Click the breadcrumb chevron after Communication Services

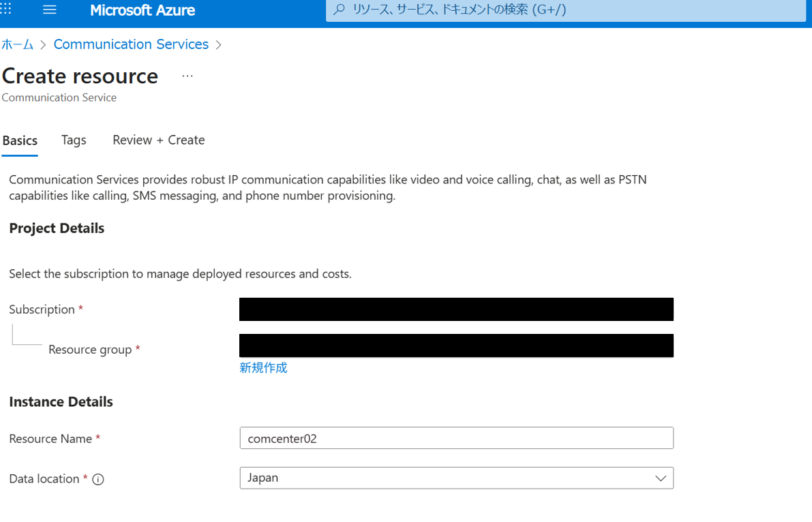[219, 45]
